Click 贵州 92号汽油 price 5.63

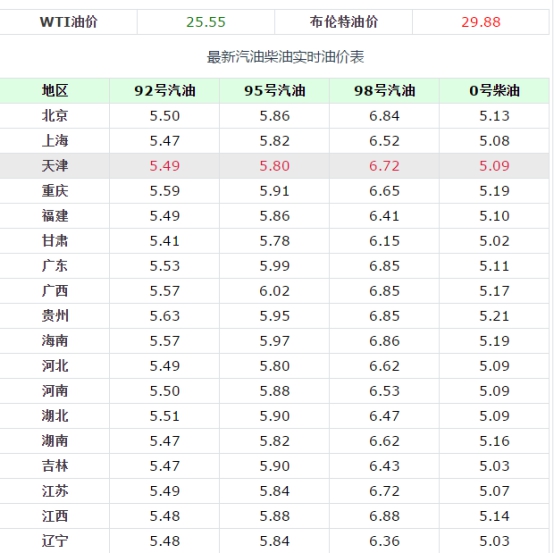pyautogui.click(x=165, y=316)
